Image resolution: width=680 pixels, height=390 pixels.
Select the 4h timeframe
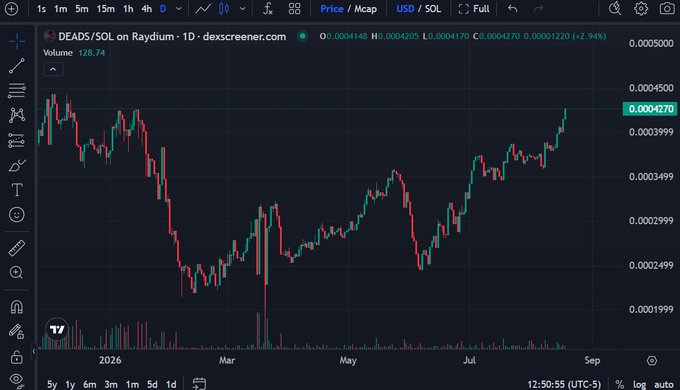pyautogui.click(x=147, y=9)
